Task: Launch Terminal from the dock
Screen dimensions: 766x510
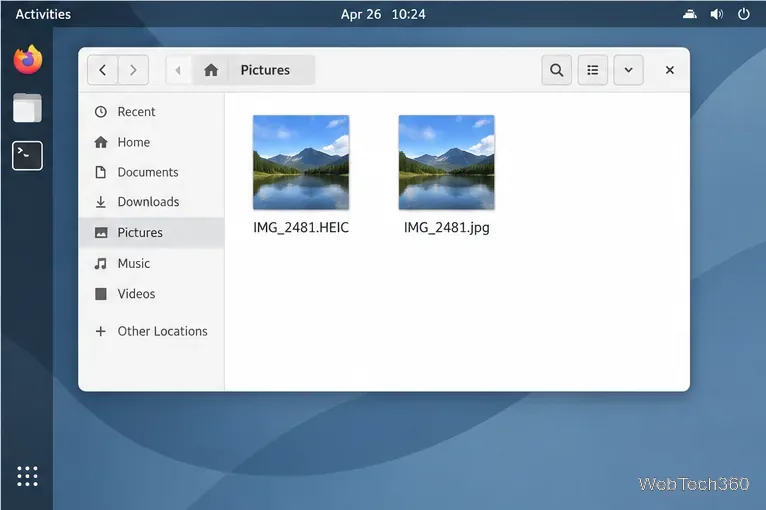Action: [27, 156]
